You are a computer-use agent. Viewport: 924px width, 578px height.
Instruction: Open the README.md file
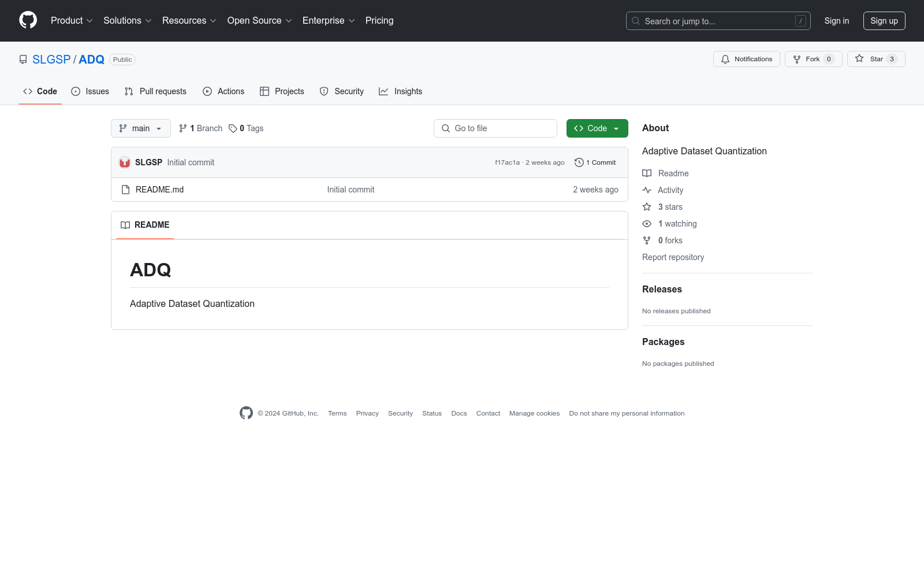point(159,190)
